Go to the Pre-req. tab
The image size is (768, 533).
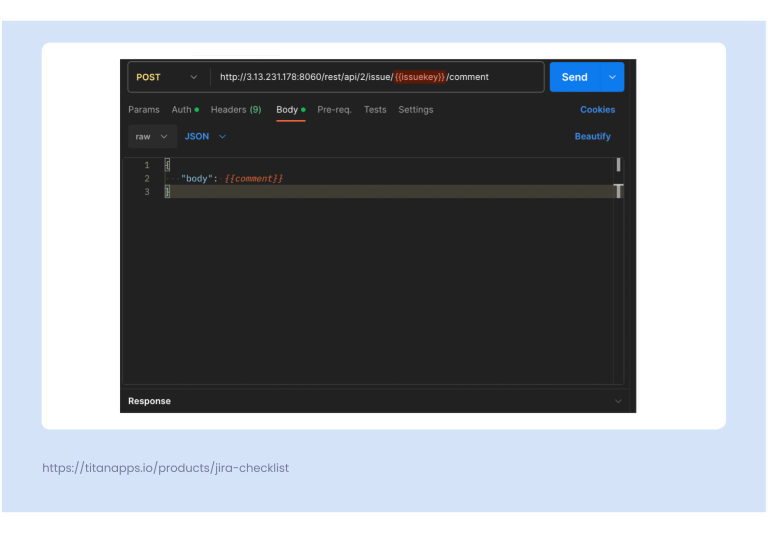[x=334, y=110]
